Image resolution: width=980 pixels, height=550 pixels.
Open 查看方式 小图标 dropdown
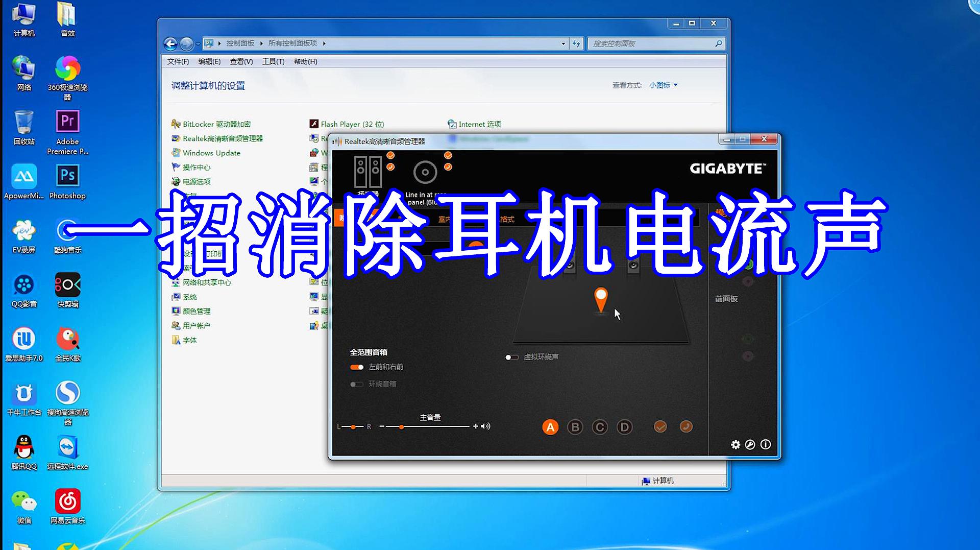pyautogui.click(x=663, y=85)
